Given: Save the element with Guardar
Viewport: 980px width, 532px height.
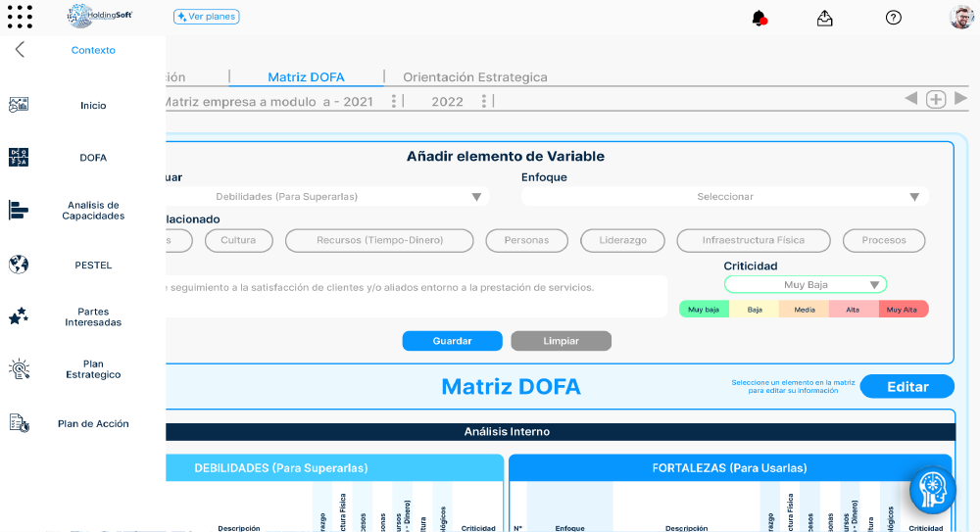Looking at the screenshot, I should 453,341.
